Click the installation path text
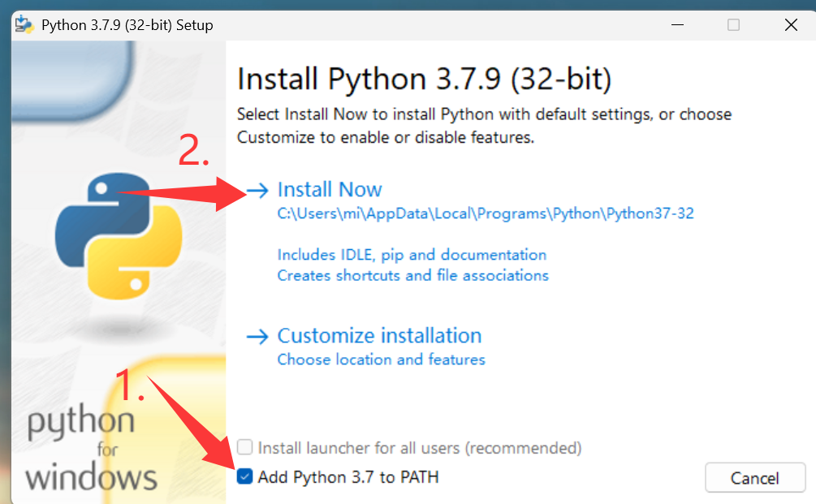 tap(485, 213)
